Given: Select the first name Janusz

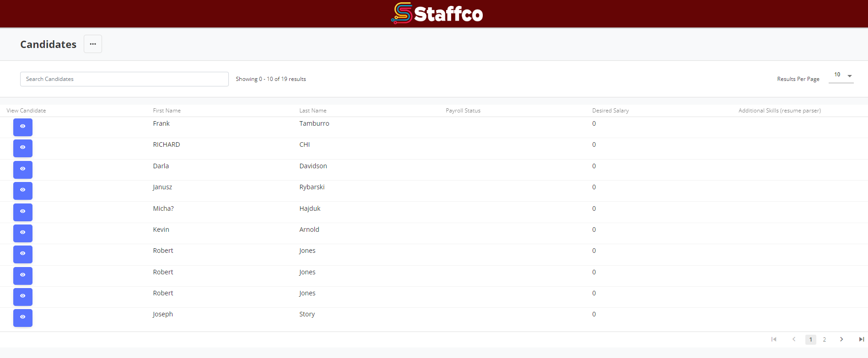Looking at the screenshot, I should coord(162,187).
